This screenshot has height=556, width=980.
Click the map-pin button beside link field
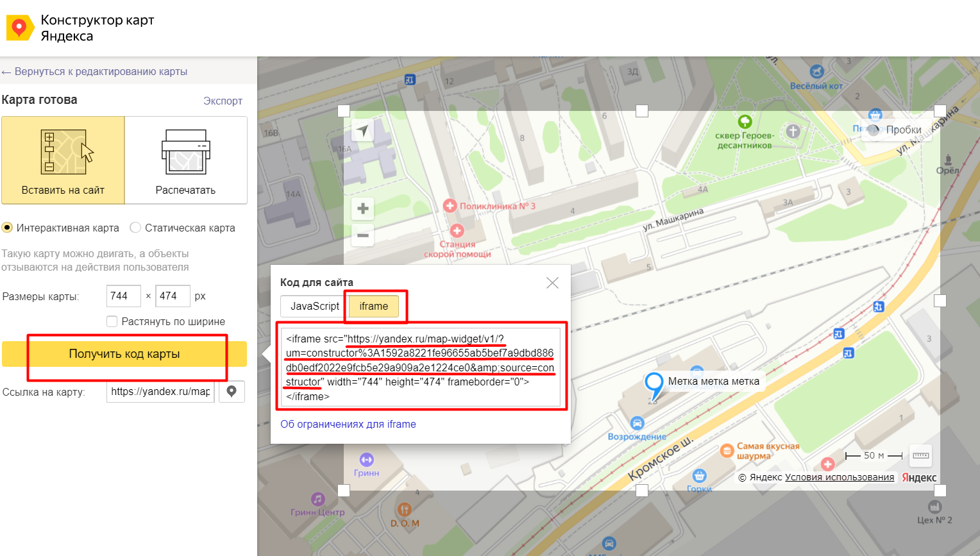[232, 391]
